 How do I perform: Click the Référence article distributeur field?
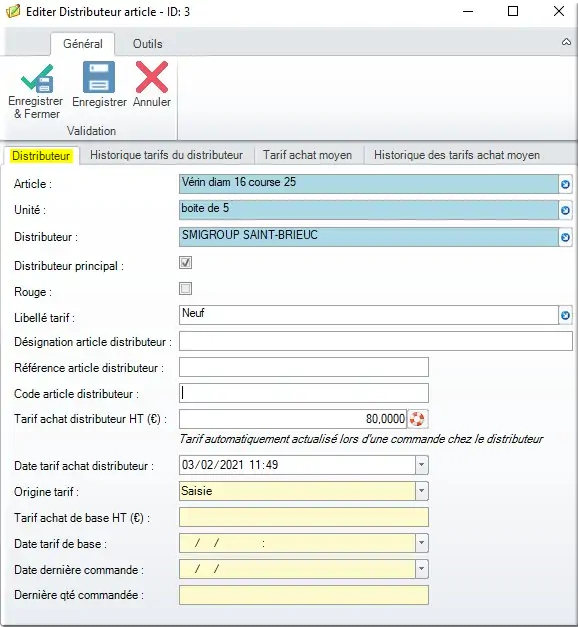tap(304, 367)
